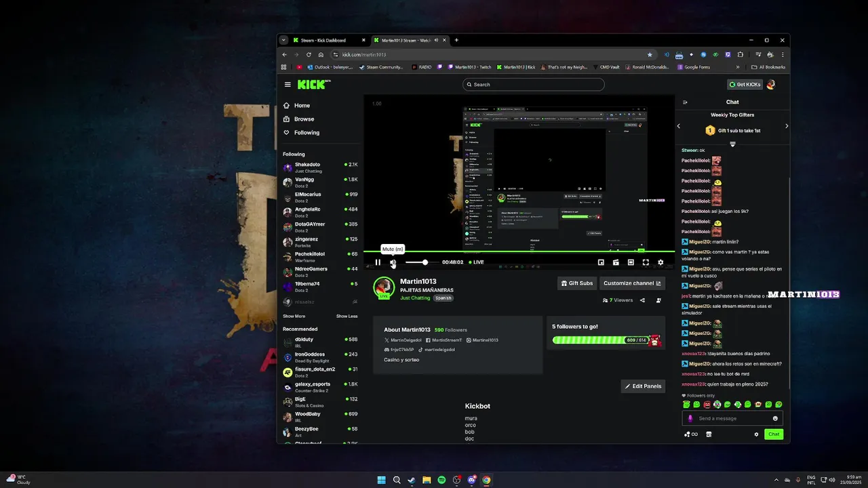Screen dimensions: 868x488
Task: Open the Windows Start menu
Action: (382, 480)
